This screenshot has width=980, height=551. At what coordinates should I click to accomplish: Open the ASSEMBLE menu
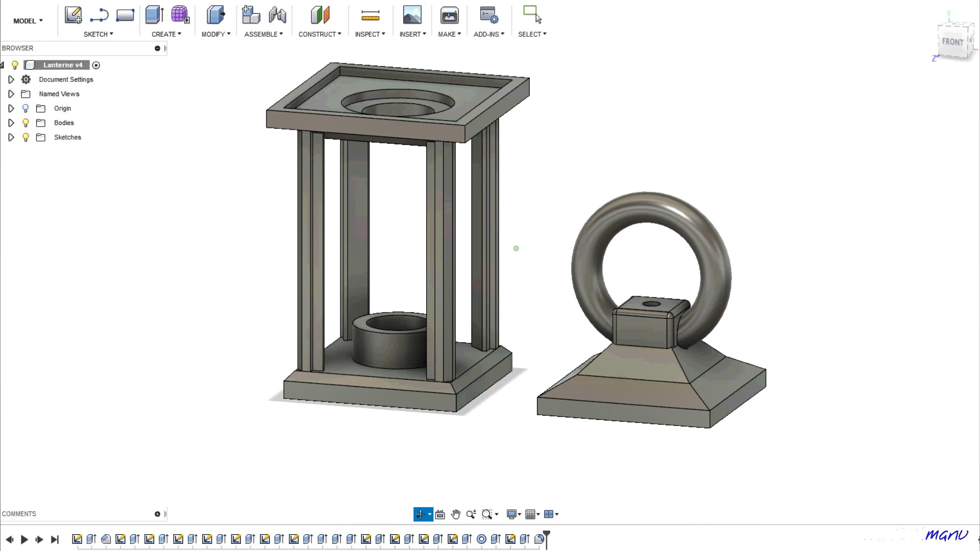[x=263, y=34]
